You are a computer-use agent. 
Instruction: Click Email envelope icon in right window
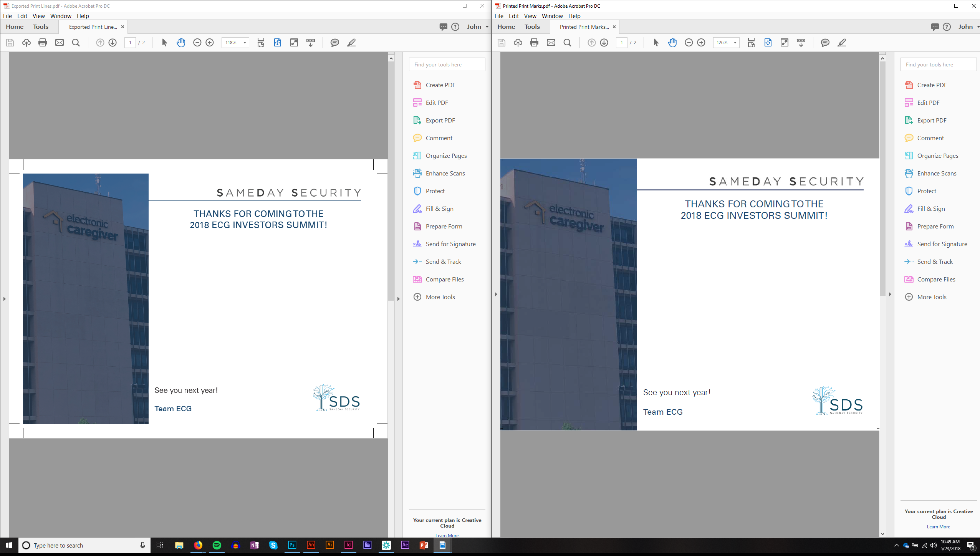point(551,43)
